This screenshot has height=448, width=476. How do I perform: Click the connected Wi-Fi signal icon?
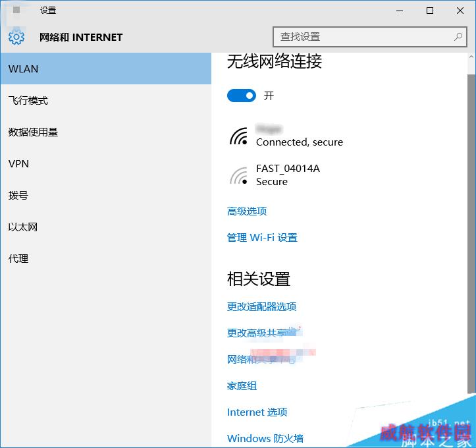pos(238,136)
